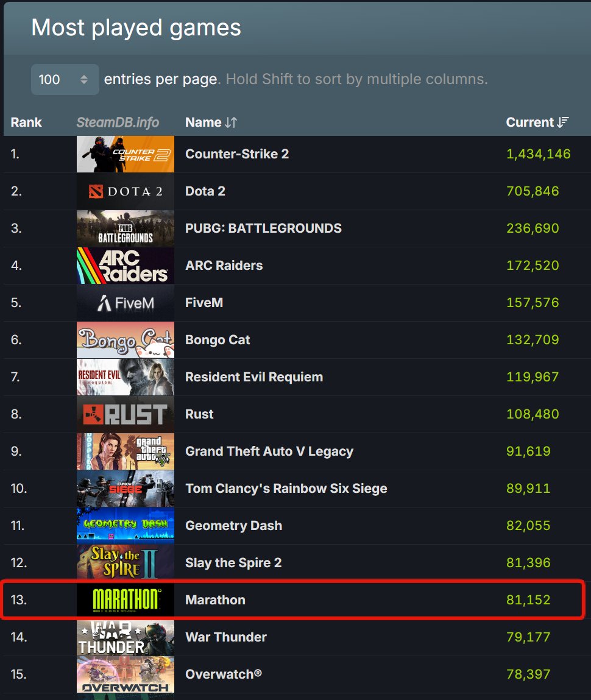
Task: Open the Overwatch® name link
Action: tap(223, 674)
